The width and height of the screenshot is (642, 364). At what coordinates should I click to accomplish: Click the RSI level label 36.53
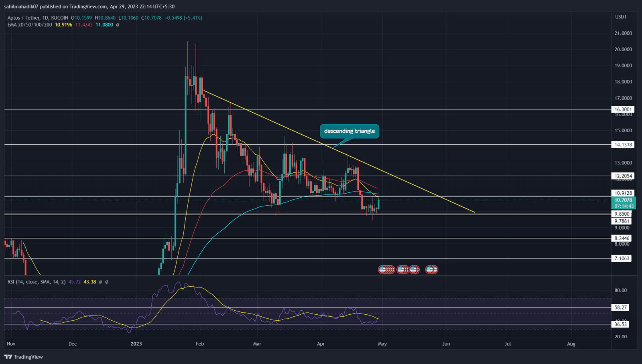[x=621, y=324]
